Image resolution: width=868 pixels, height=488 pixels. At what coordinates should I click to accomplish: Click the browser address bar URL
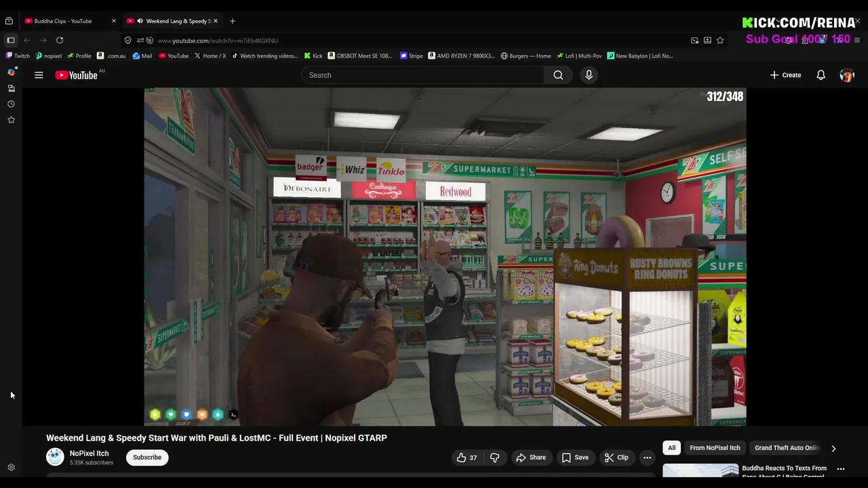pyautogui.click(x=218, y=41)
